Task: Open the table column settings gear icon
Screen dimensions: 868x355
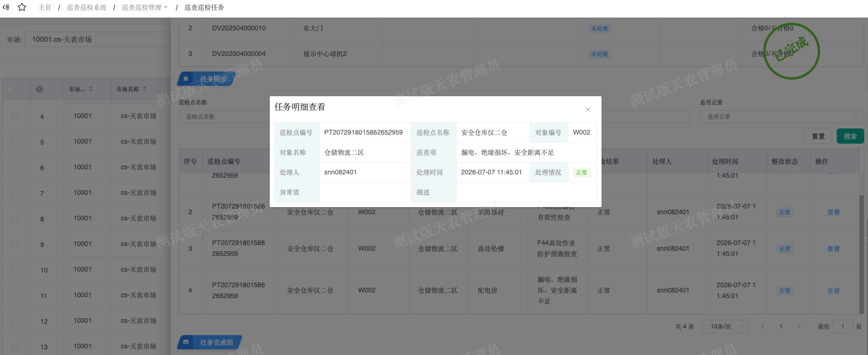Action: click(39, 89)
